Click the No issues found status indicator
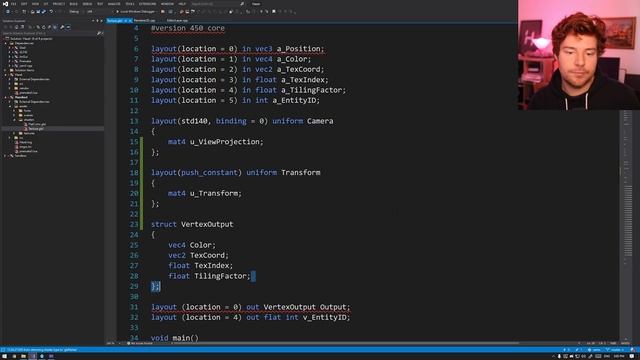The height and width of the screenshot is (360, 640). click(x=140, y=343)
